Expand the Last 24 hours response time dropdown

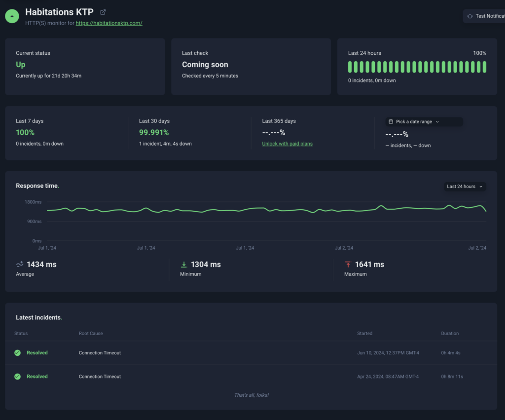click(x=465, y=187)
